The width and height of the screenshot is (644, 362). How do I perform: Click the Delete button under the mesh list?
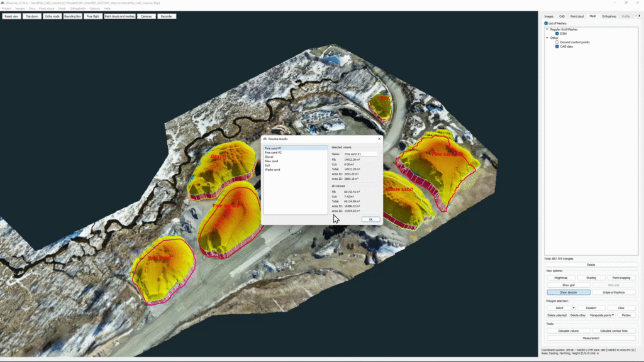coord(591,265)
